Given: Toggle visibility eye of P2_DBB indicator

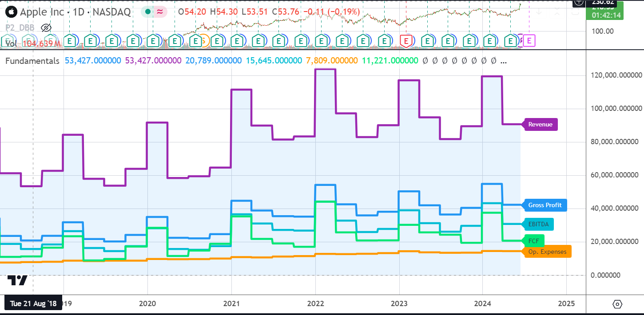Looking at the screenshot, I should pyautogui.click(x=46, y=28).
